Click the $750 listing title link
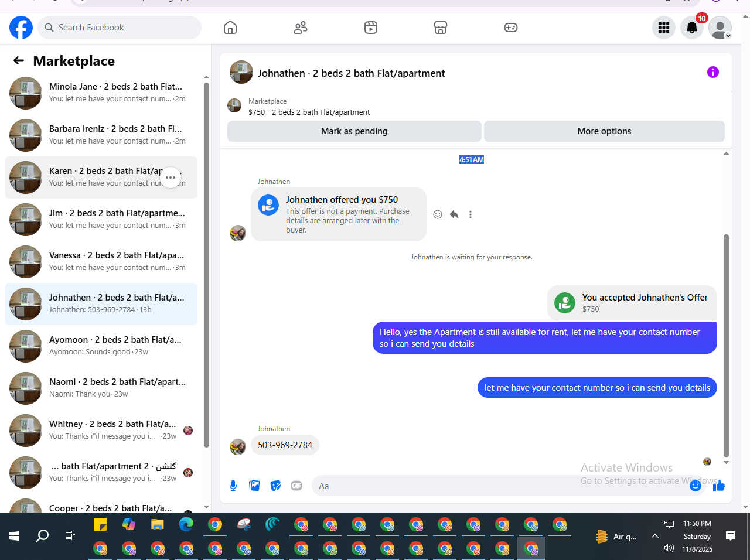Viewport: 750px width, 560px height. pos(309,112)
